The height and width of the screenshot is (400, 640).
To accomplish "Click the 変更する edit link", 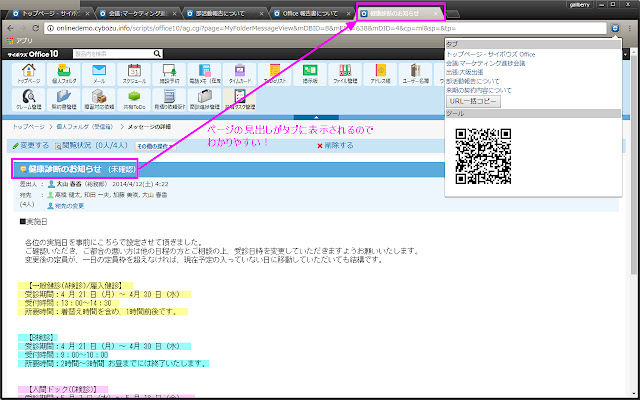I will [31, 145].
